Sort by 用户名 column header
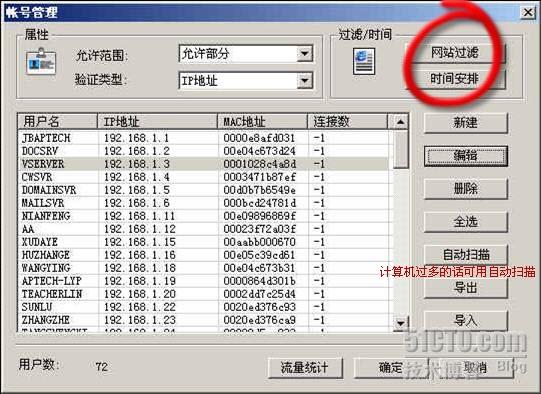The width and height of the screenshot is (541, 394). coord(58,121)
